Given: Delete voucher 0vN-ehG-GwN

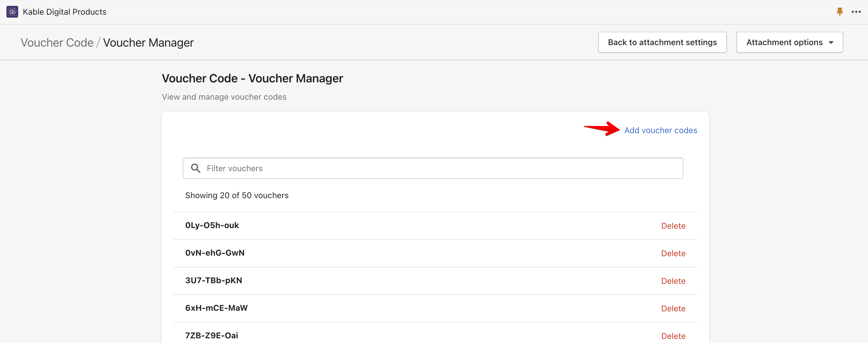Looking at the screenshot, I should click(673, 253).
